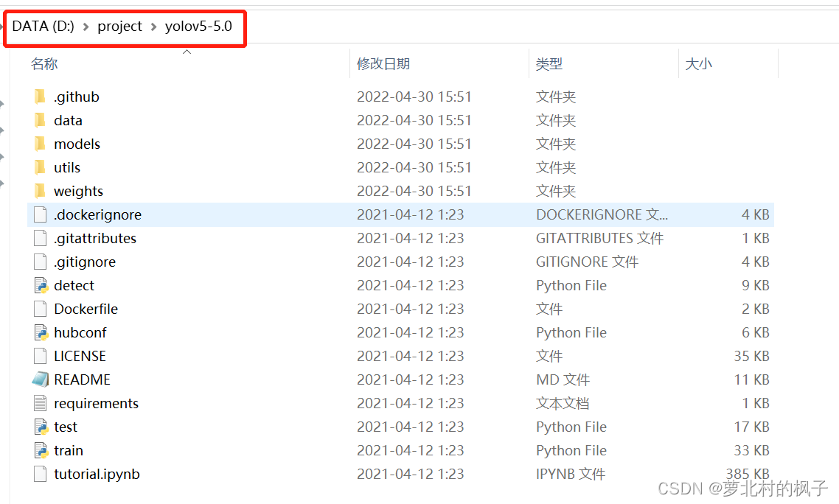The height and width of the screenshot is (504, 839).
Task: Click yolov5-5.0 in the breadcrumb path
Action: click(198, 27)
